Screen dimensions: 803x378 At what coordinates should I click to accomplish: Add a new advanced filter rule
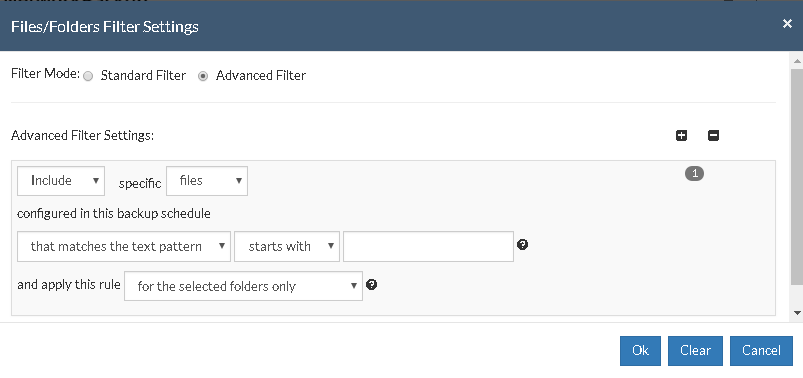coord(681,136)
